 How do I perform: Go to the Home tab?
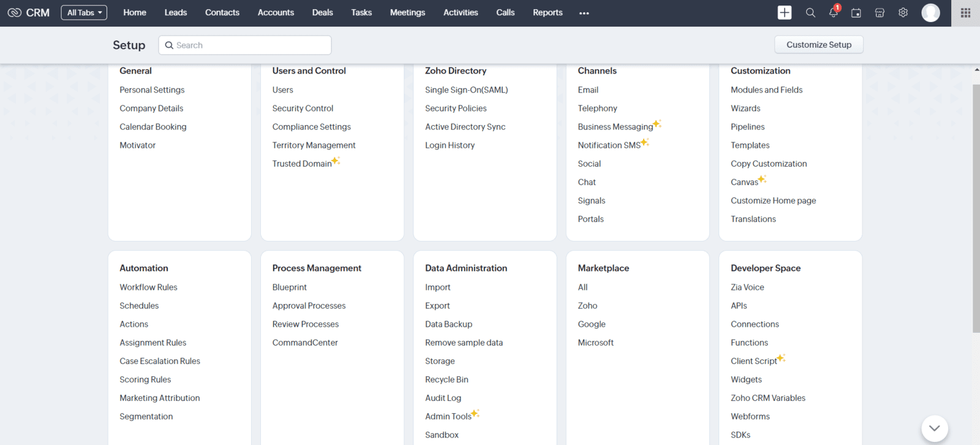tap(135, 12)
